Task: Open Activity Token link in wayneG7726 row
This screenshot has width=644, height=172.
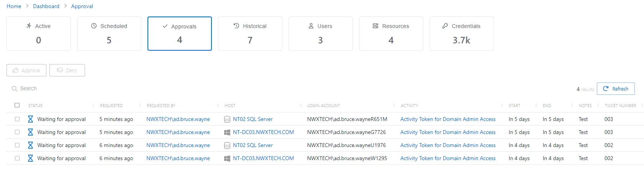Action: pos(448,132)
